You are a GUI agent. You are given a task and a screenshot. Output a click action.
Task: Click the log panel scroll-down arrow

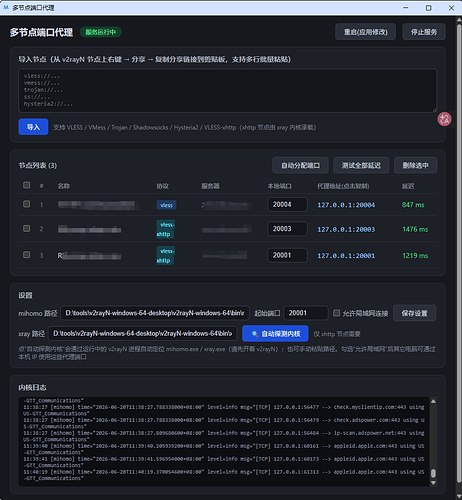point(433,483)
